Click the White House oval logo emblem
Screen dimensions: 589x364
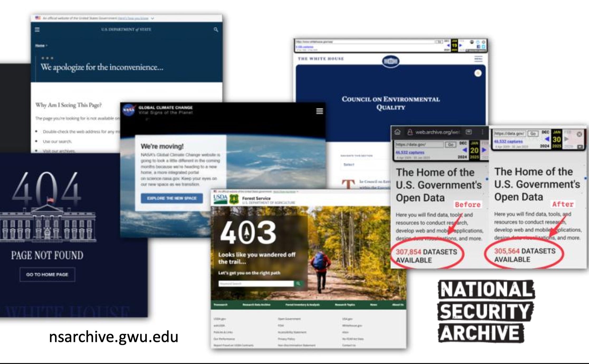[391, 61]
